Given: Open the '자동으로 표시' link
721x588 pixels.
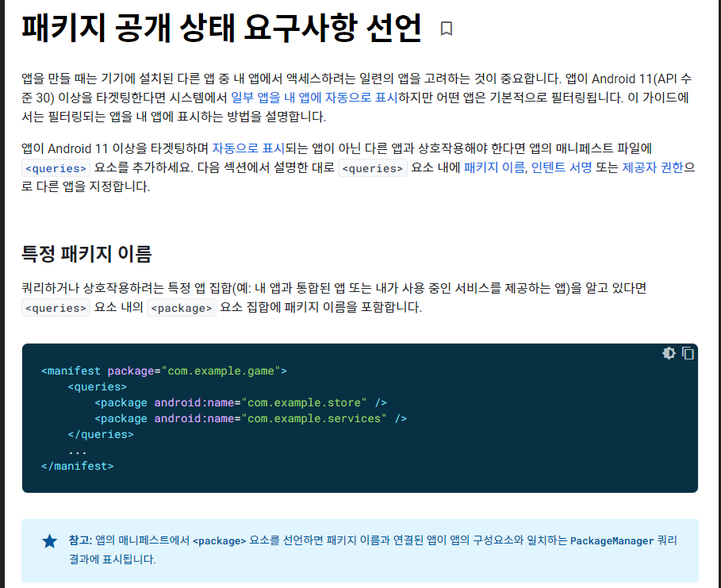Looking at the screenshot, I should (248, 148).
